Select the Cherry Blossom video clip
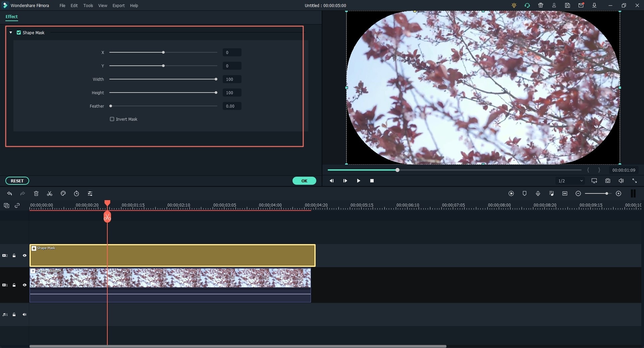This screenshot has height=348, width=644. click(170, 285)
